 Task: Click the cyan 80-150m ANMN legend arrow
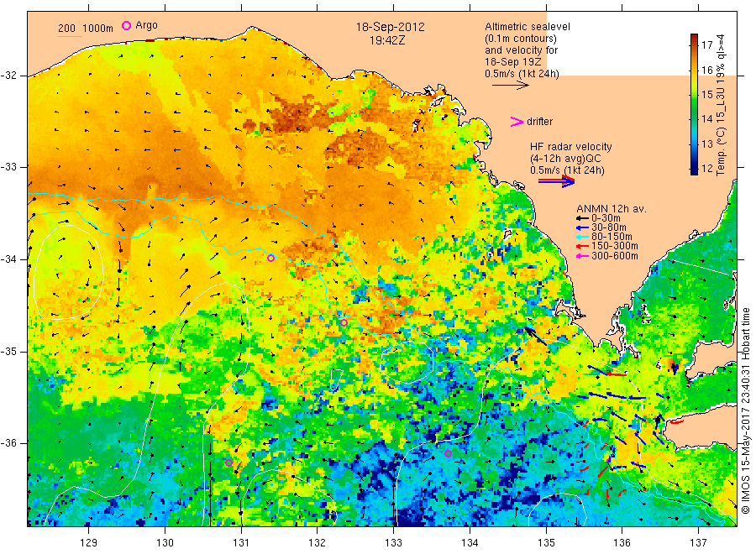(582, 237)
